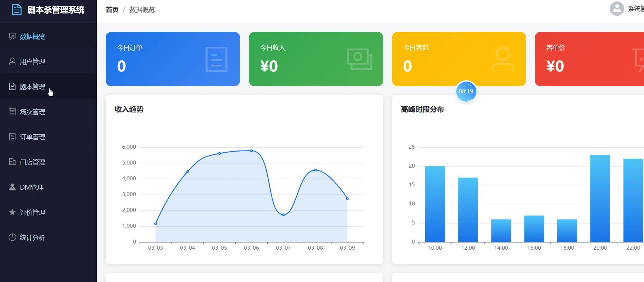Click the 剧本杀管理系统 title
Viewport: 644px width, 282px height.
point(56,10)
